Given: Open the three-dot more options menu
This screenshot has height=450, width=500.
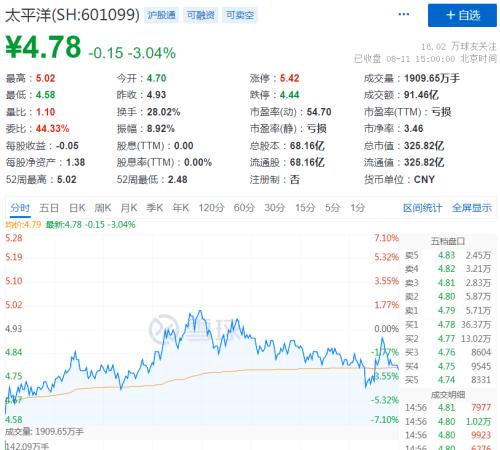Looking at the screenshot, I should (403, 14).
